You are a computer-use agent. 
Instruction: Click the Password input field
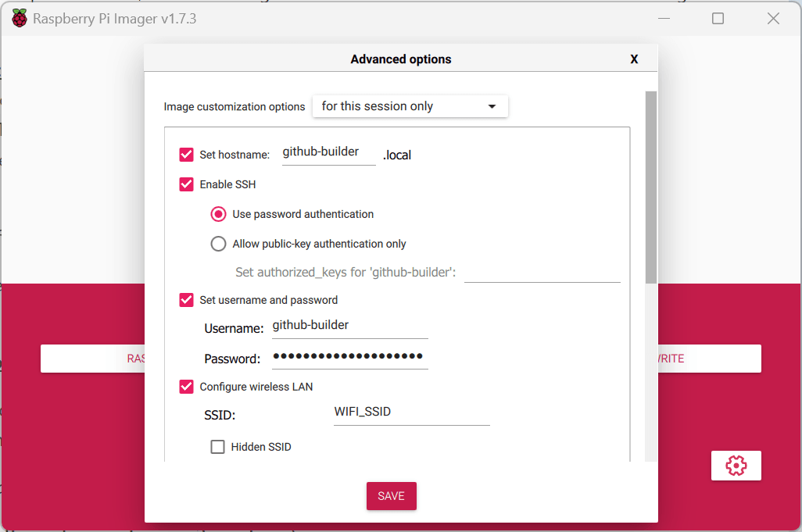click(349, 355)
